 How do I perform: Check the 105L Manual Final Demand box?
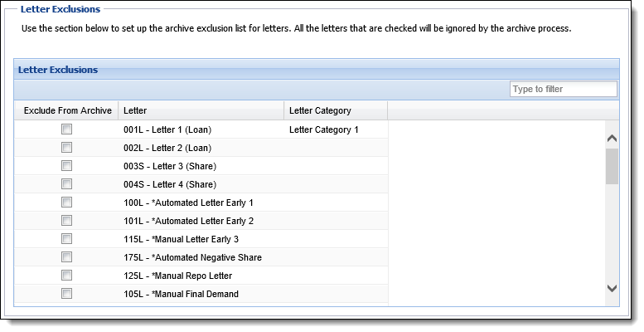coord(66,293)
